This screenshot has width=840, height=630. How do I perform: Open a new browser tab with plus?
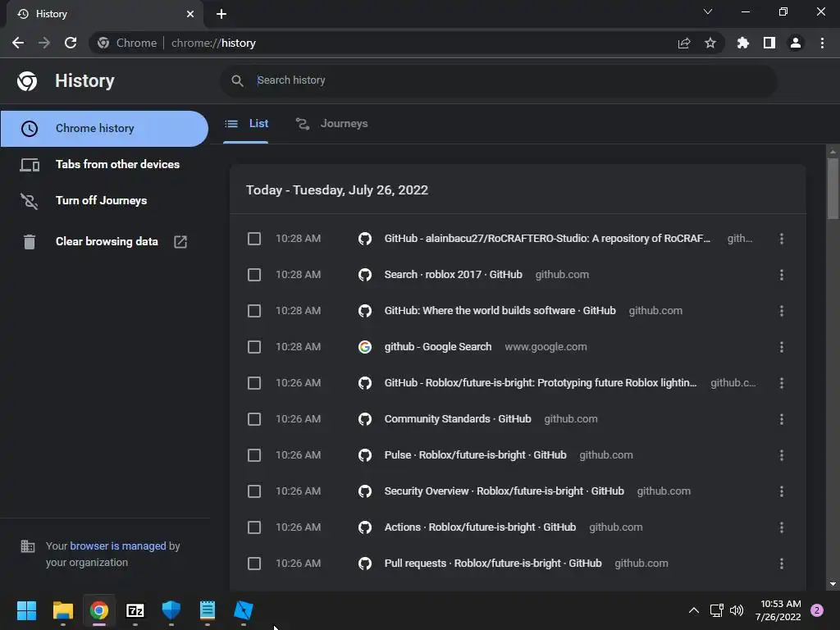click(221, 14)
